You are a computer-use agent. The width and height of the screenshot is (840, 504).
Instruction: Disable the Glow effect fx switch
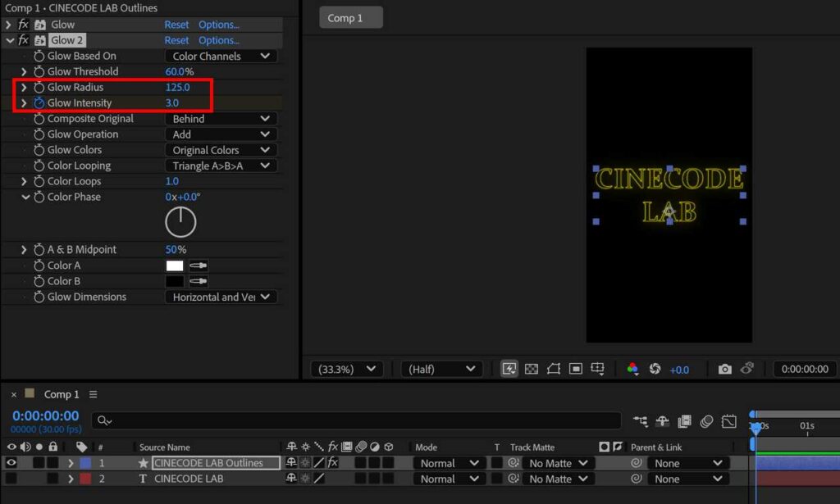coord(23,25)
